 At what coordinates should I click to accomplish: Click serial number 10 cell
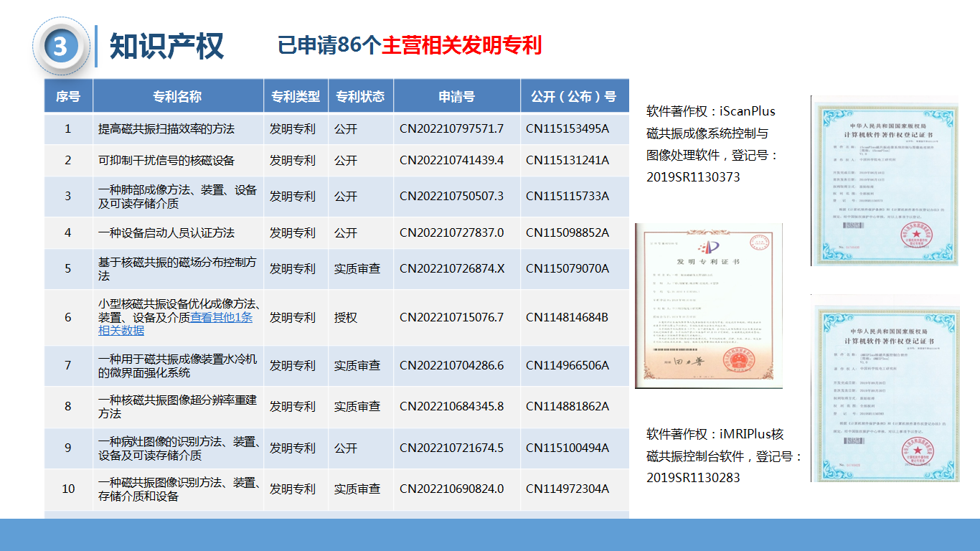coord(68,489)
